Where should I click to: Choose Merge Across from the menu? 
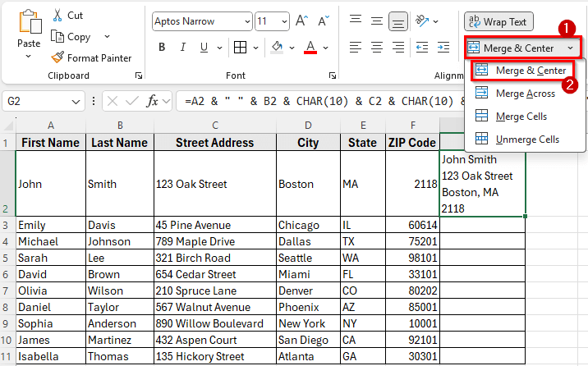525,94
